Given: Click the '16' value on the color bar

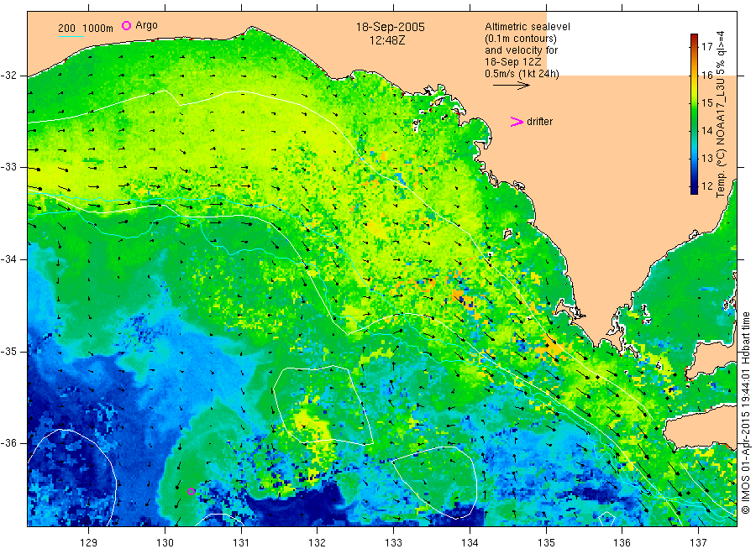Looking at the screenshot, I should (706, 76).
